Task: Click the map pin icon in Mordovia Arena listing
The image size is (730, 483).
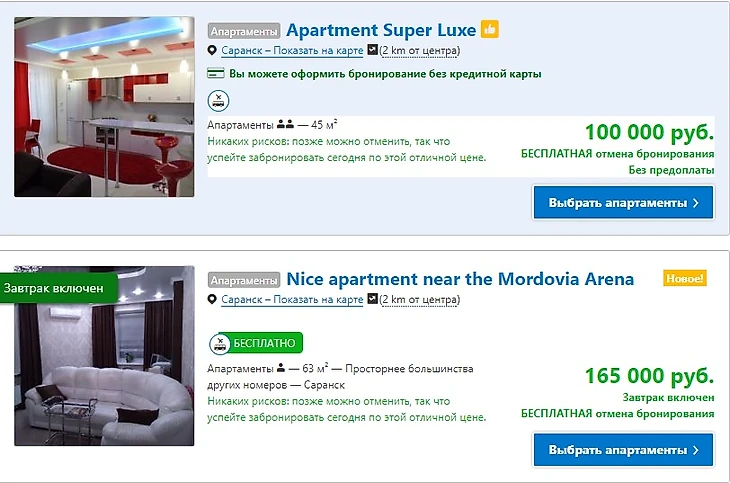Action: (212, 299)
